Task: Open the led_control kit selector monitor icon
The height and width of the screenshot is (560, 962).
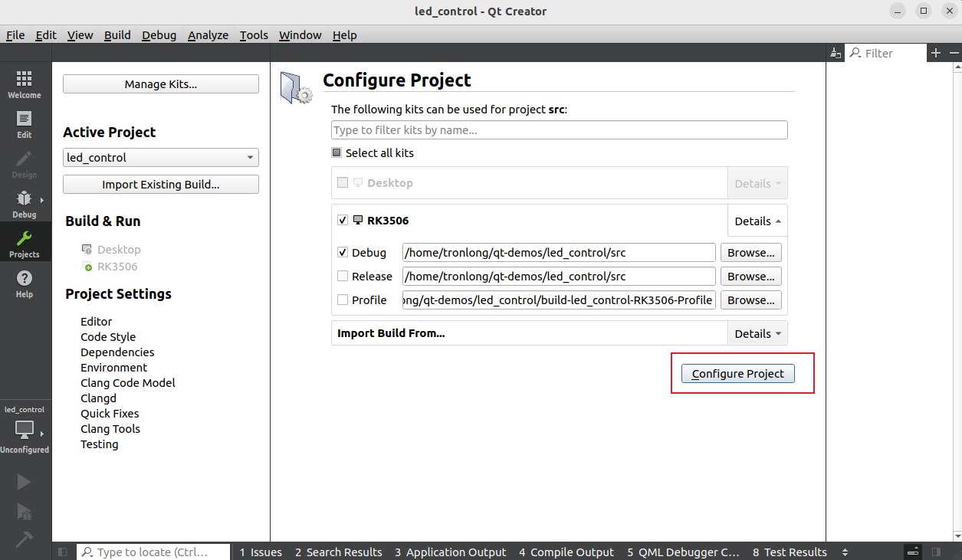Action: click(x=25, y=429)
